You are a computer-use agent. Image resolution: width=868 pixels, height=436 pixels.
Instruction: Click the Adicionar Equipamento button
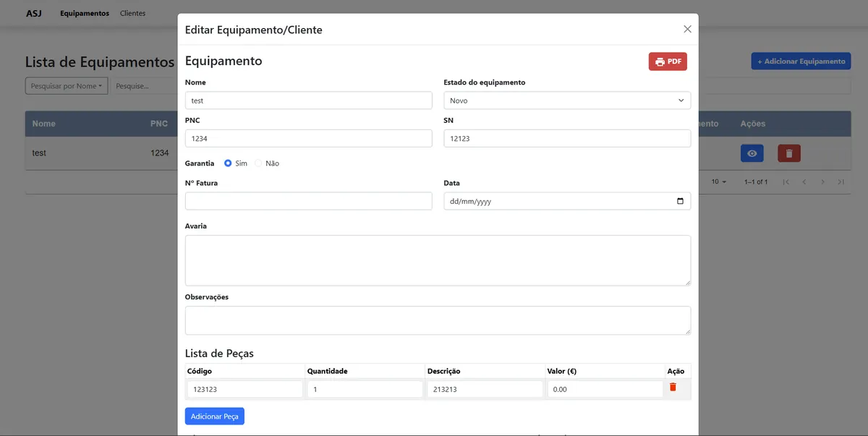pyautogui.click(x=801, y=61)
